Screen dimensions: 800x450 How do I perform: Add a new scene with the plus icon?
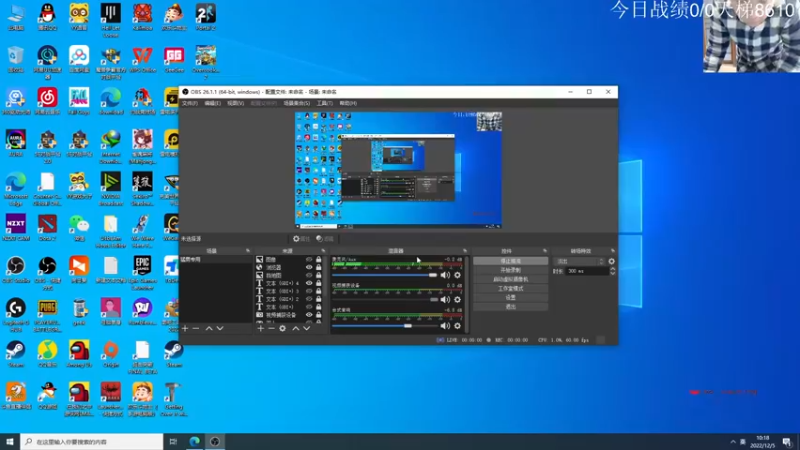tap(185, 329)
